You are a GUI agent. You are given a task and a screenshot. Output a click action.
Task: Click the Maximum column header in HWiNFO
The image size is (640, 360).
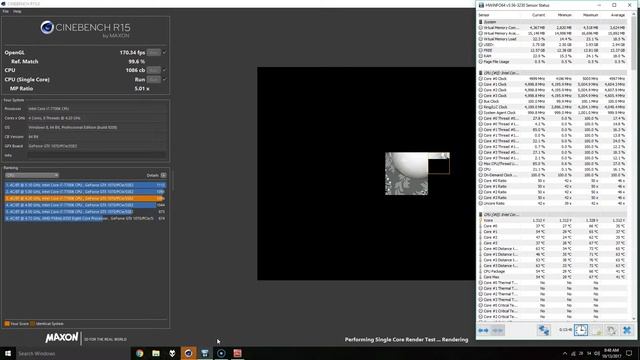point(591,15)
